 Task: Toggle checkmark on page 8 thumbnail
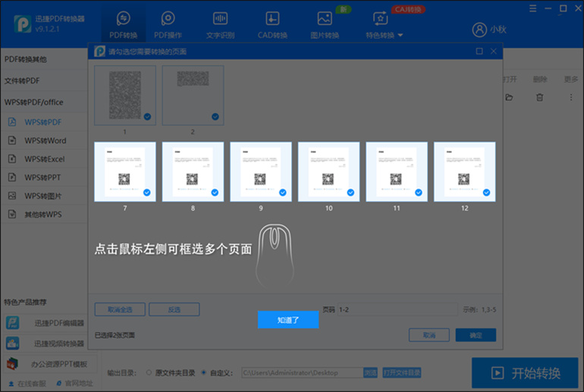point(215,193)
